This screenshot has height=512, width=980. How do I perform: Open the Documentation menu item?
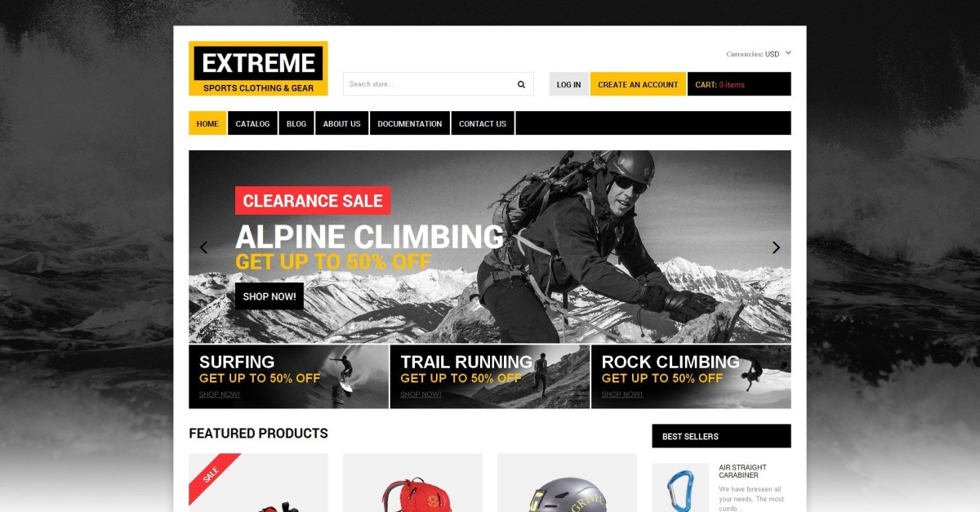410,123
